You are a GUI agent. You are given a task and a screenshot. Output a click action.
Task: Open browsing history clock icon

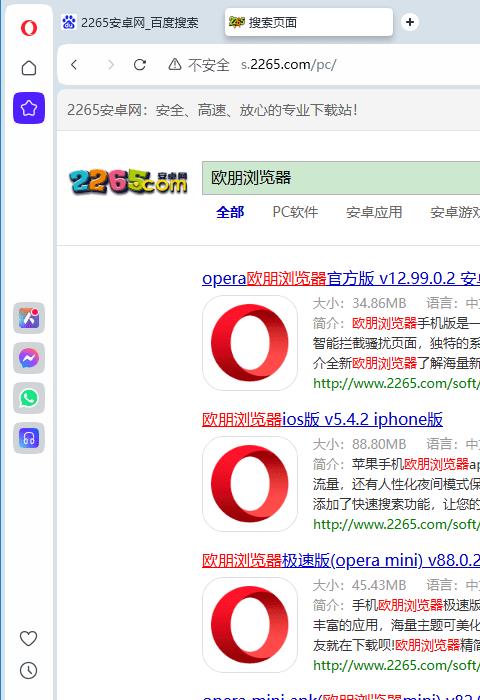[29, 671]
